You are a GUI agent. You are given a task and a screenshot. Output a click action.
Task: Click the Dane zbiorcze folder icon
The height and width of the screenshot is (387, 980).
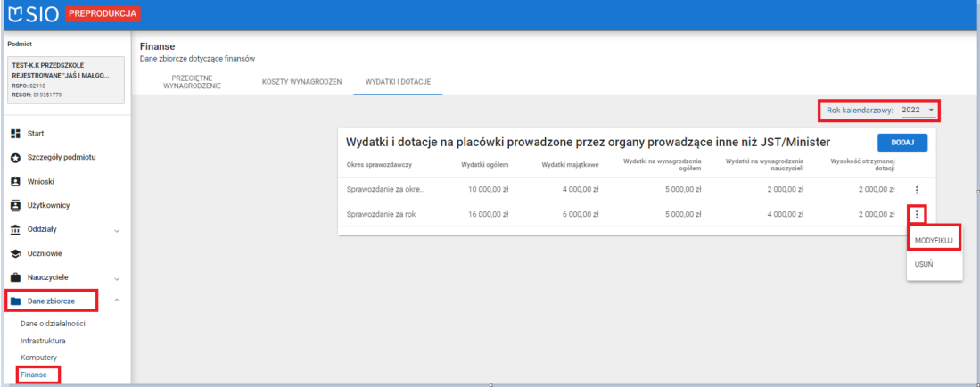click(x=16, y=301)
